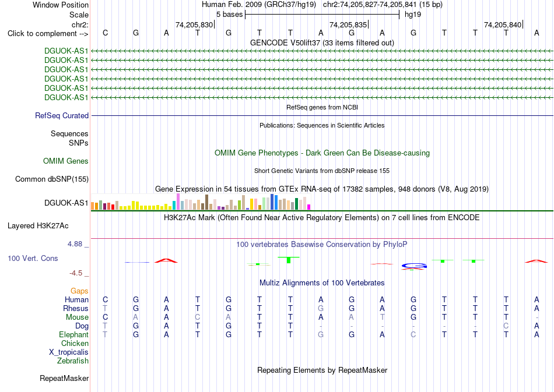Click the blue G logo in PhyloP conservation track
554x392 pixels.
tap(414, 266)
